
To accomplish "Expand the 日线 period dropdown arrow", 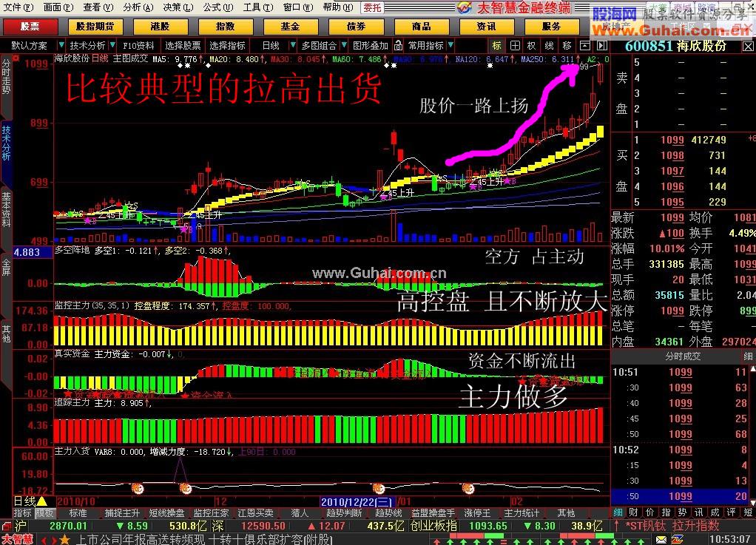I will click(x=293, y=45).
